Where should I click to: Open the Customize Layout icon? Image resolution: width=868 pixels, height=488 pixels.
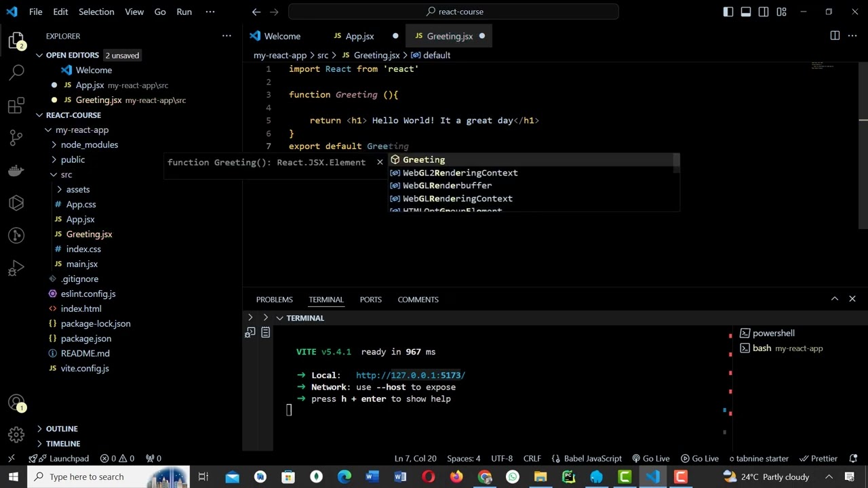pyautogui.click(x=781, y=12)
